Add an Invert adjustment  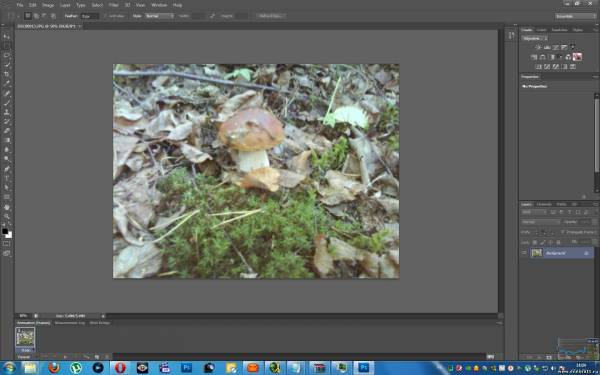(x=538, y=67)
